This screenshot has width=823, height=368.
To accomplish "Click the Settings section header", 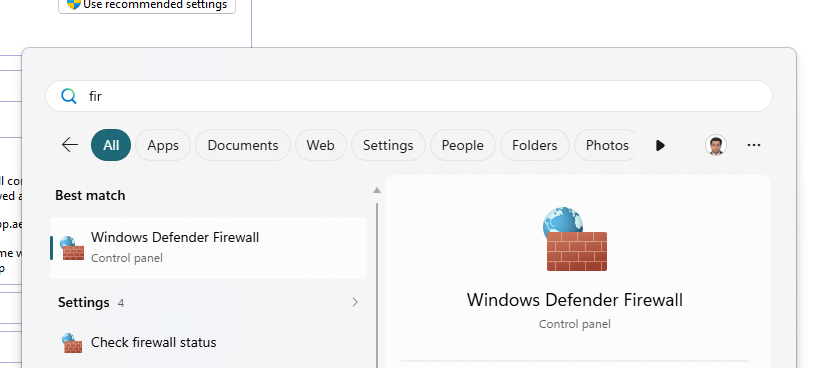I will 83,302.
